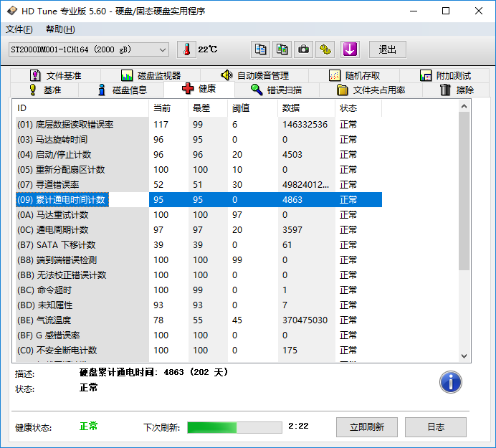Click the thermometer temperature icon
This screenshot has height=448, width=496.
click(186, 49)
